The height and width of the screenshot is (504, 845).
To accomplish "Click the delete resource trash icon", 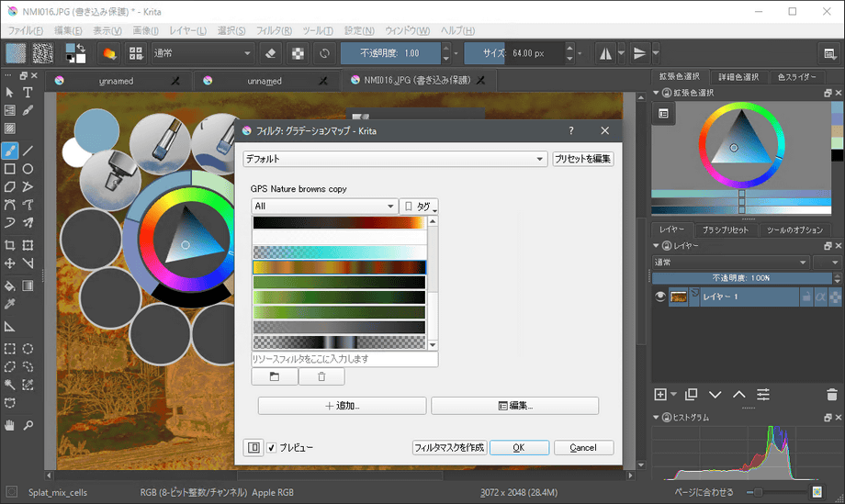I will [x=321, y=376].
